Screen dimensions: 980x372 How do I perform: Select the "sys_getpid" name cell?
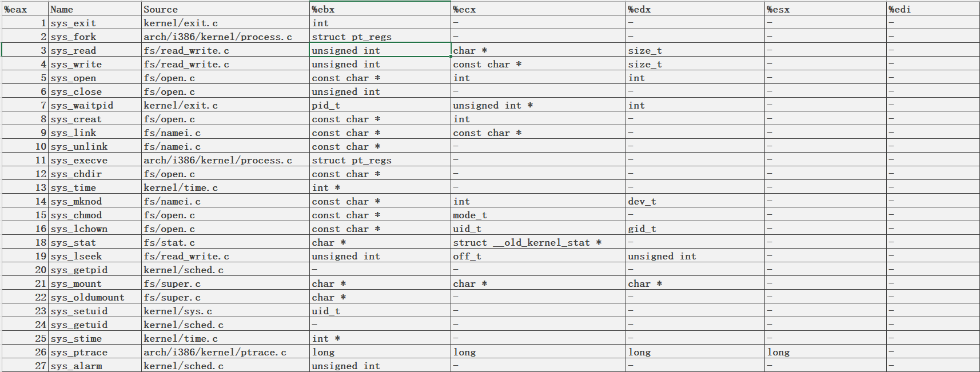tap(94, 270)
